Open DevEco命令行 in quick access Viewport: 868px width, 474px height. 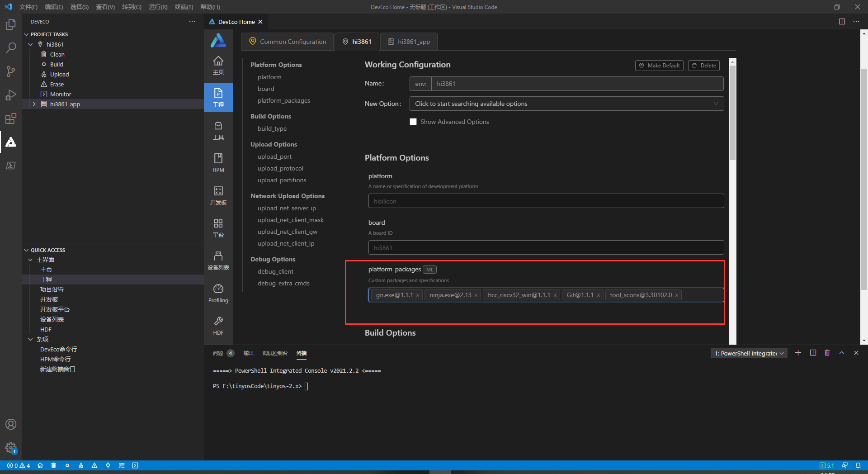58,349
